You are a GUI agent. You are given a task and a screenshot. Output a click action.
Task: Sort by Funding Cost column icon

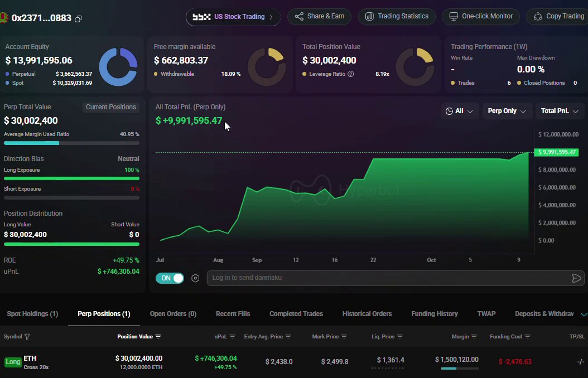click(x=528, y=336)
